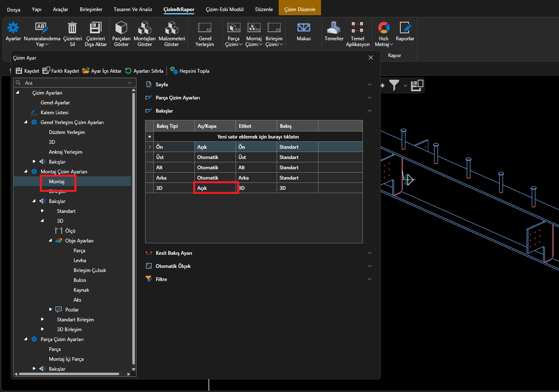Screen dimensions: 559x392
Task: Toggle Aç/Kapa cell of Arka row
Action: point(215,178)
